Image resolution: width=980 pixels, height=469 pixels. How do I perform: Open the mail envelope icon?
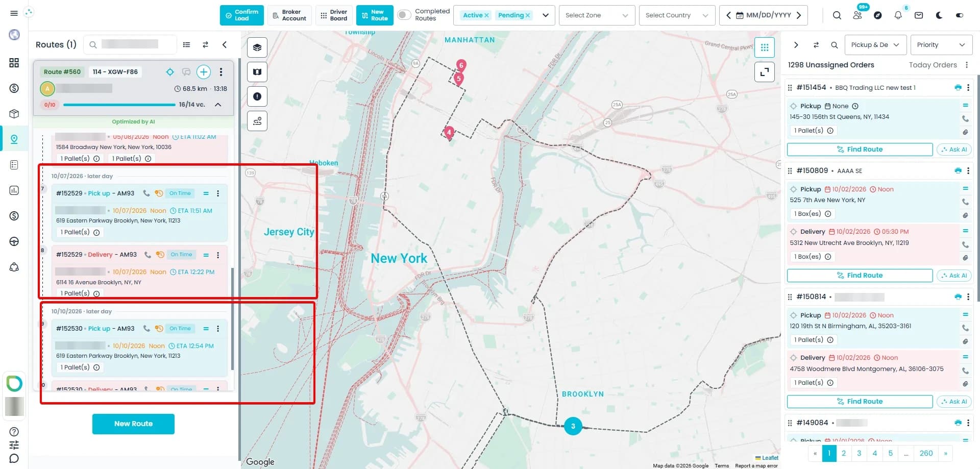(x=918, y=15)
